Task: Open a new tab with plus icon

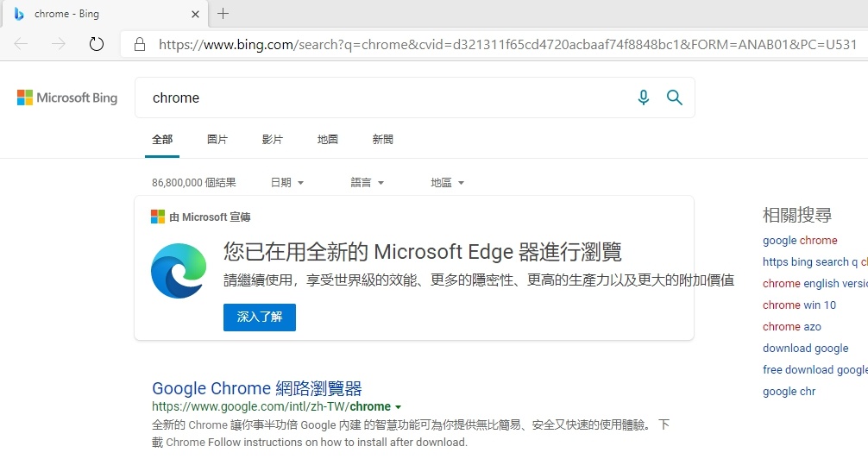Action: [223, 14]
